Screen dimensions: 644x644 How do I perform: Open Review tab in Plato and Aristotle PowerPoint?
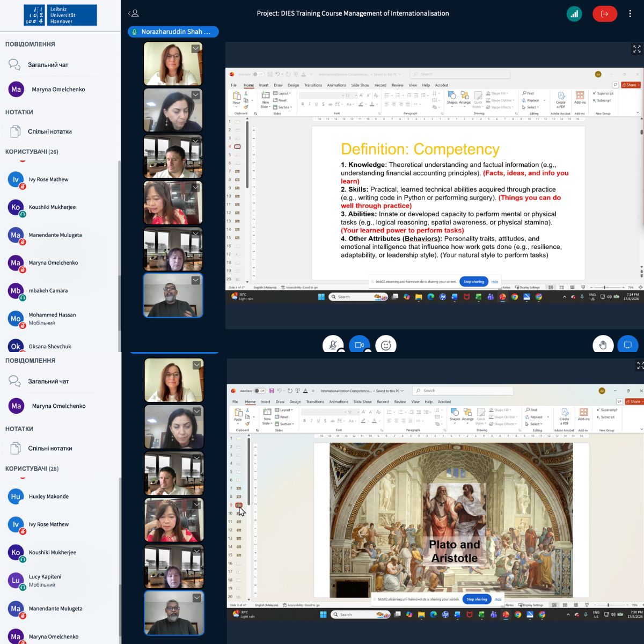point(400,401)
